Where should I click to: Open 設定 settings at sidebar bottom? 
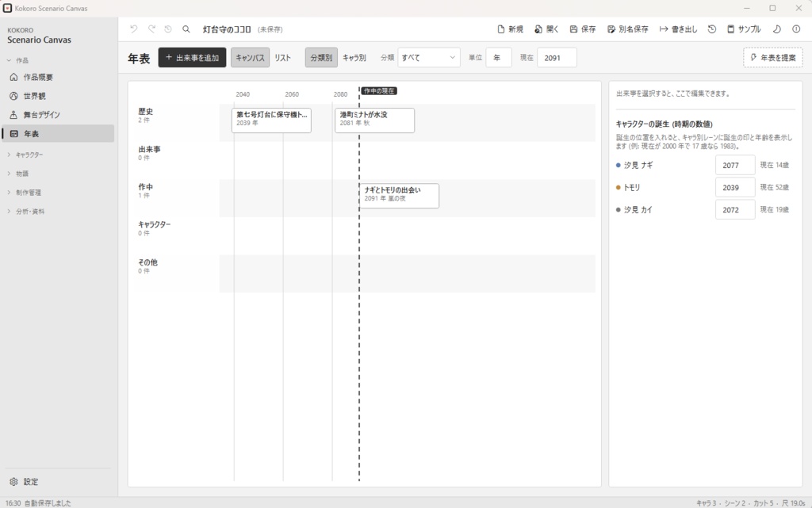[x=58, y=482]
